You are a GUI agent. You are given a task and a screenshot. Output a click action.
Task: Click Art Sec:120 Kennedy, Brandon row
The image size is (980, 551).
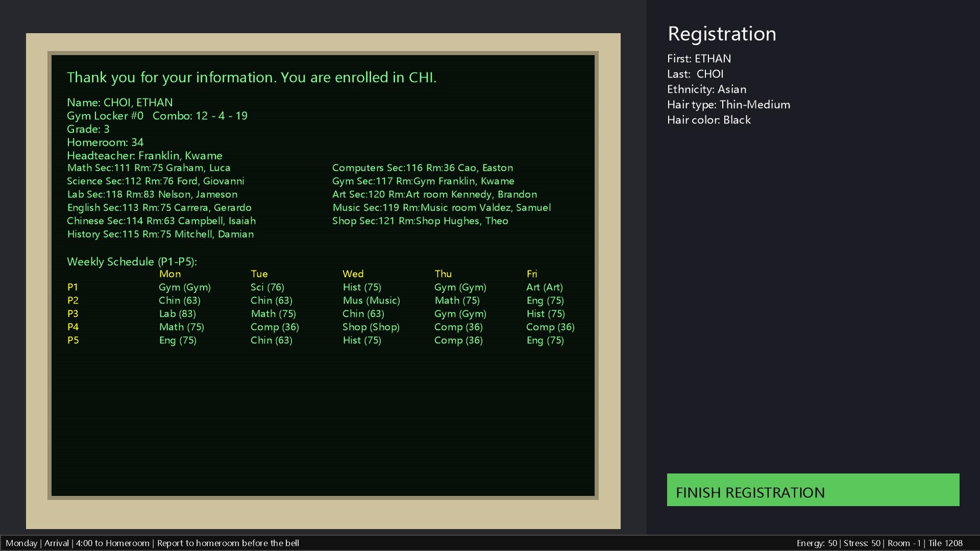click(434, 194)
